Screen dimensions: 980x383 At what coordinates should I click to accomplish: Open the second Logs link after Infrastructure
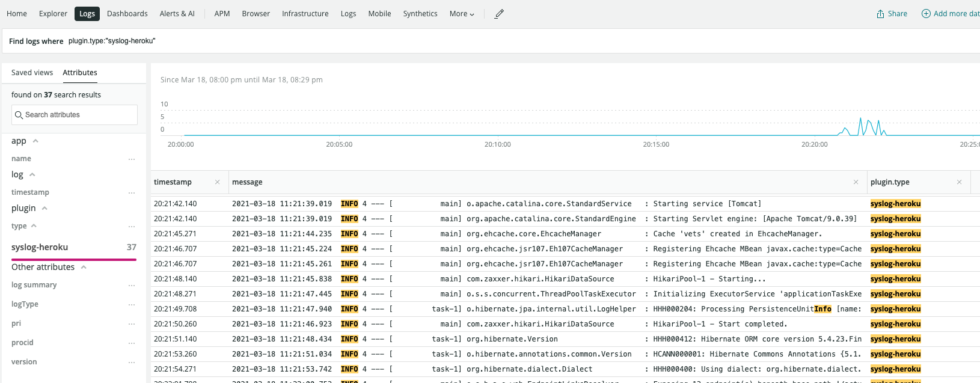[x=349, y=14]
